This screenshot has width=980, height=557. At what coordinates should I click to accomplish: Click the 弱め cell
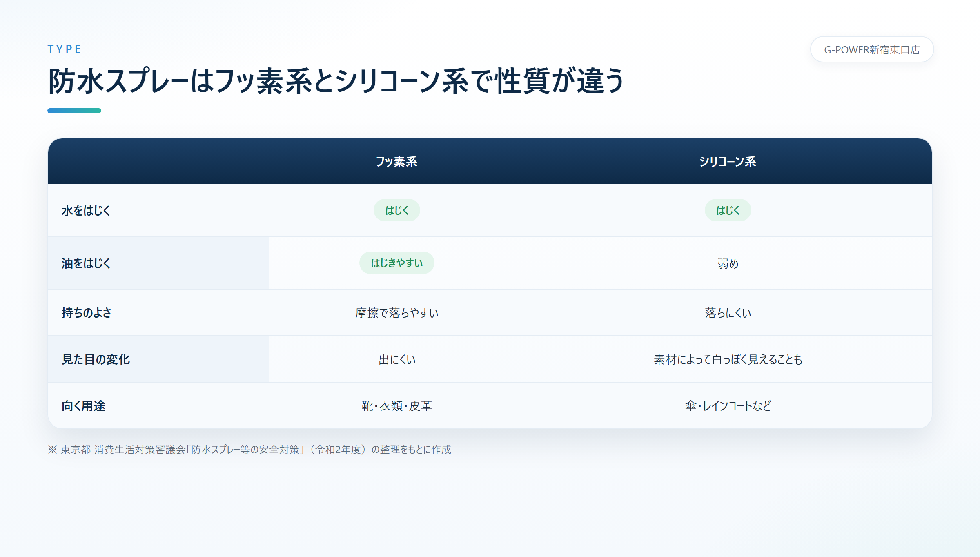point(728,263)
